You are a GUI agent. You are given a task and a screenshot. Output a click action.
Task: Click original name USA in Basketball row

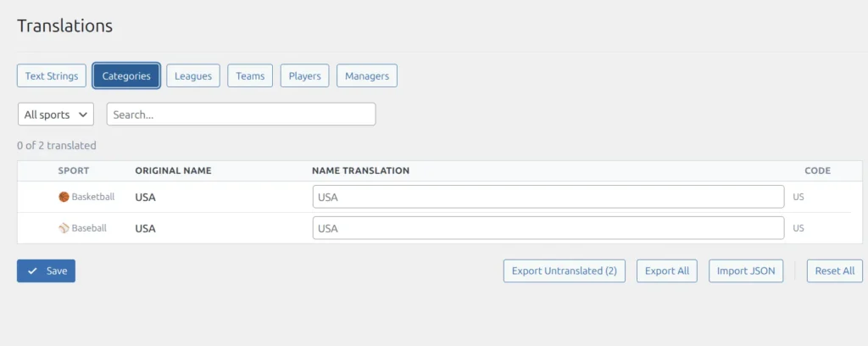tap(145, 197)
